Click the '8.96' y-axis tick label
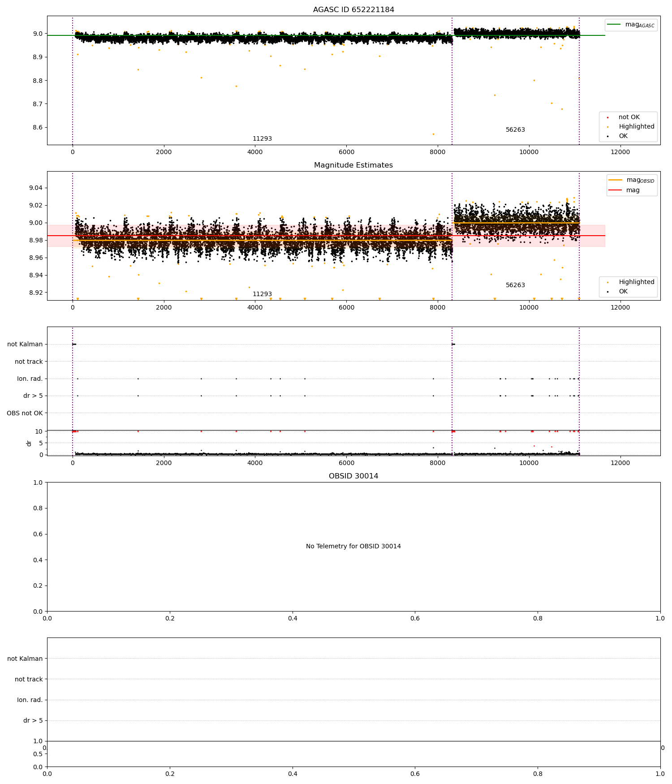 [36, 258]
